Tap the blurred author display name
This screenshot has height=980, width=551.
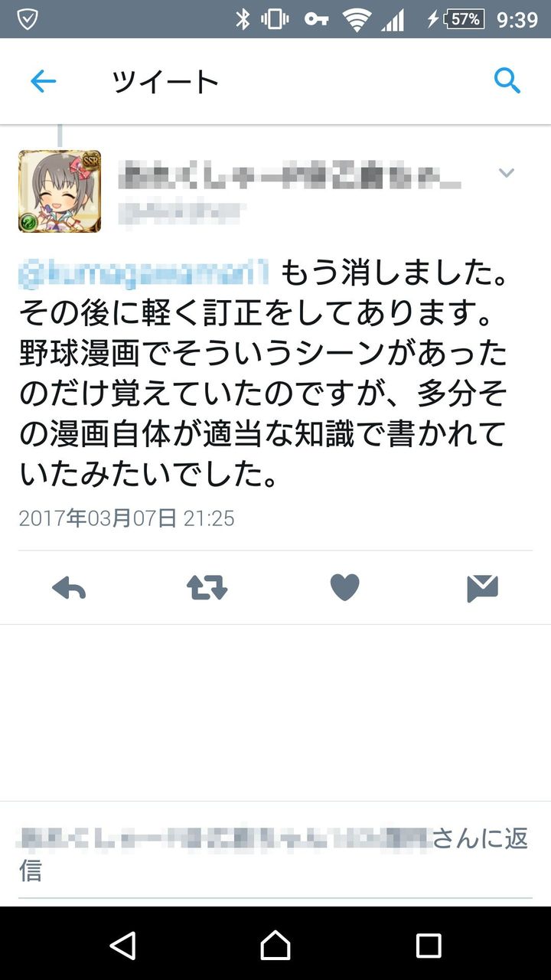pyautogui.click(x=289, y=175)
